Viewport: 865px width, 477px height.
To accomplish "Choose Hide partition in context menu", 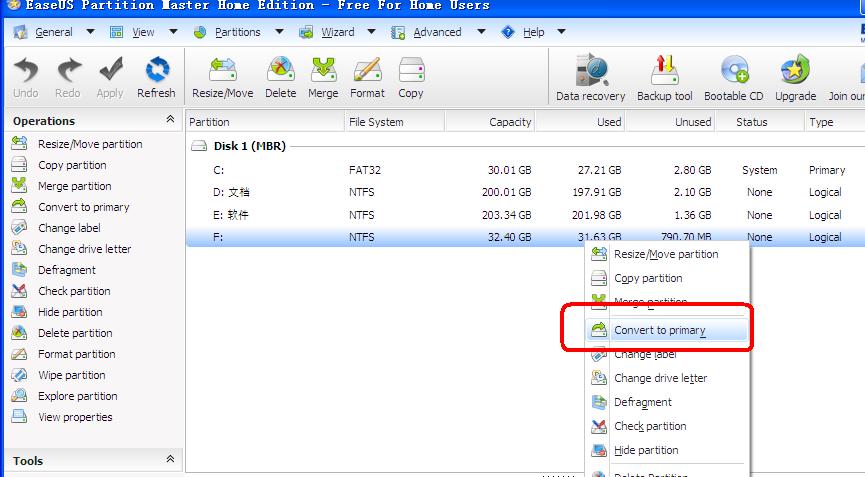I will click(x=667, y=450).
